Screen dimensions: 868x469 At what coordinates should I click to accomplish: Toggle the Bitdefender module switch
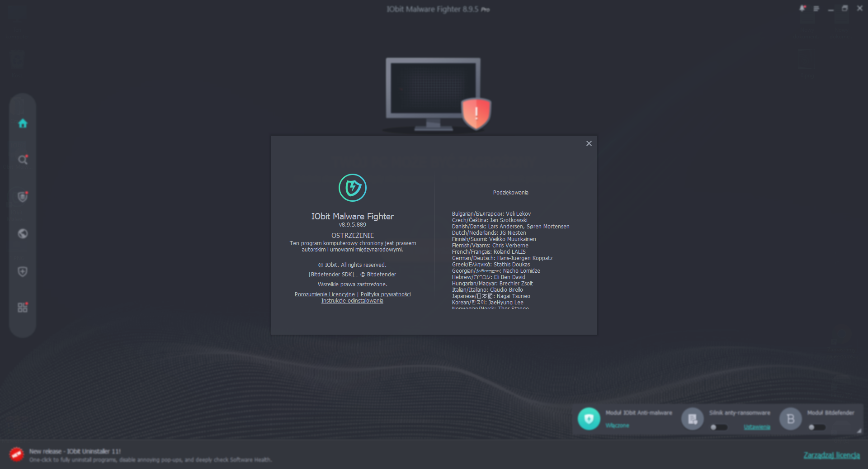click(817, 427)
